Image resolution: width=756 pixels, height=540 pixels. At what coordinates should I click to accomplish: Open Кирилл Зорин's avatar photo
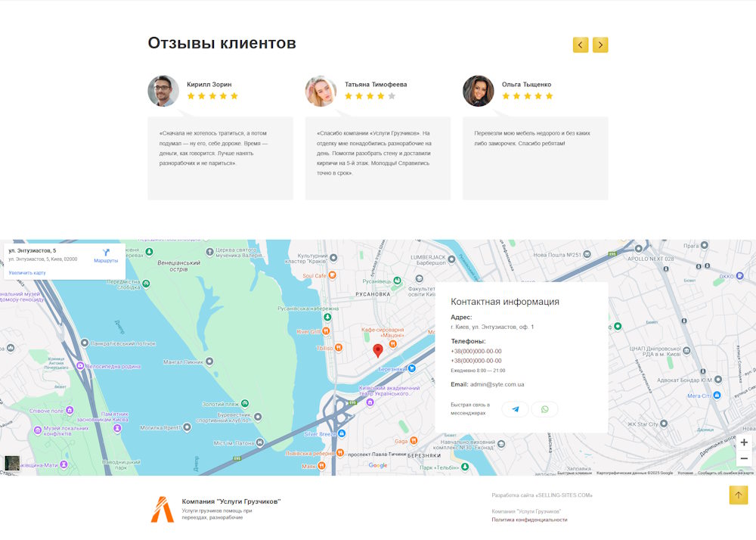pyautogui.click(x=163, y=91)
